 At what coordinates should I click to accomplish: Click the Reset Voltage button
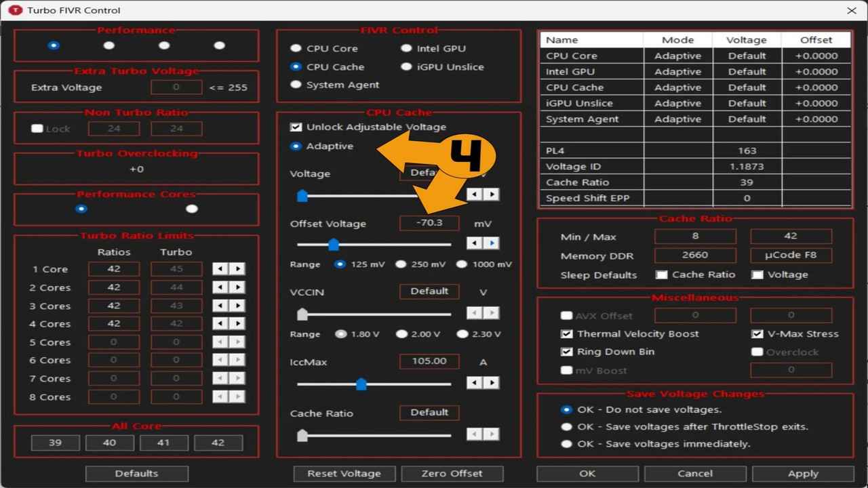(344, 473)
